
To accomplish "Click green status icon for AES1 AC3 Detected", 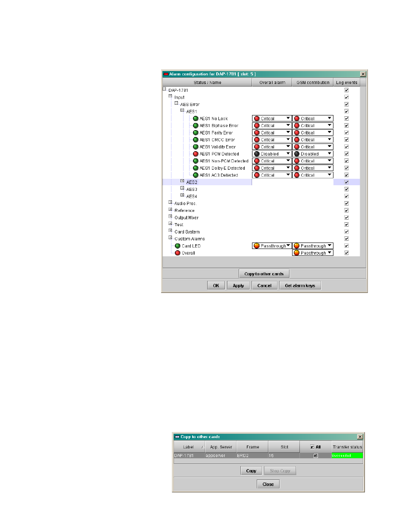I will (196, 175).
